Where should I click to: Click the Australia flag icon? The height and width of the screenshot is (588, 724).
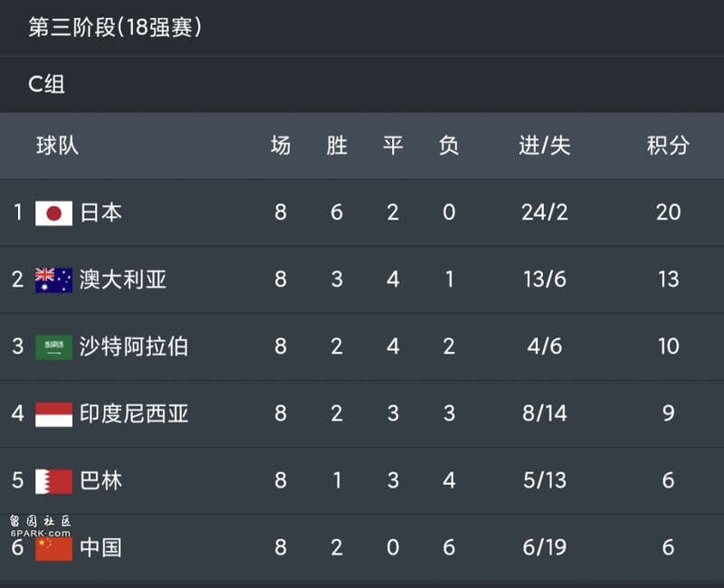(x=53, y=280)
